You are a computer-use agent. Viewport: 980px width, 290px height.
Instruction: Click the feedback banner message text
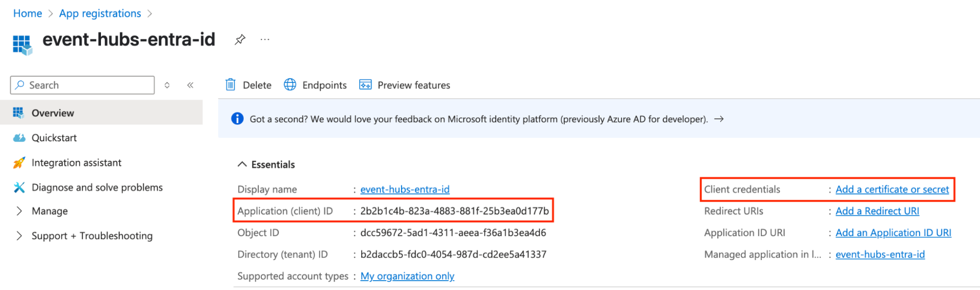click(x=479, y=119)
